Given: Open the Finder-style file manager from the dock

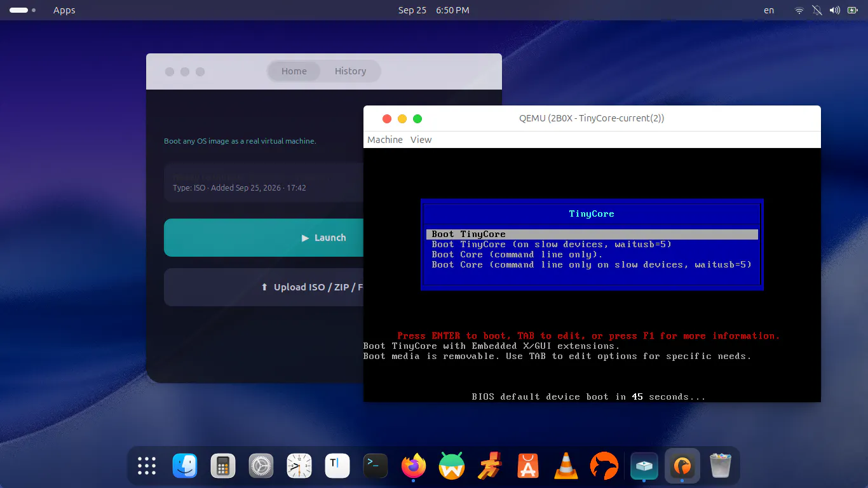Looking at the screenshot, I should pos(185,466).
